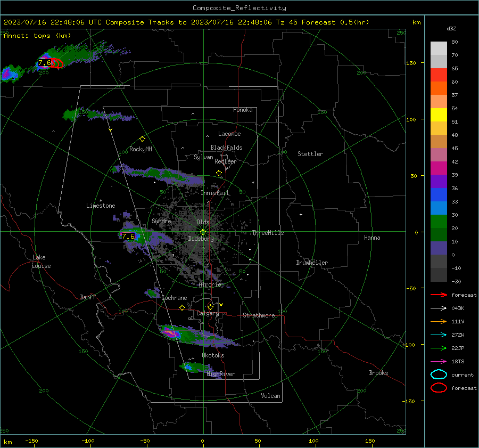The height and width of the screenshot is (448, 479).
Task: Click the yellow diamond marker right of Cochrane
Action: coord(182,307)
